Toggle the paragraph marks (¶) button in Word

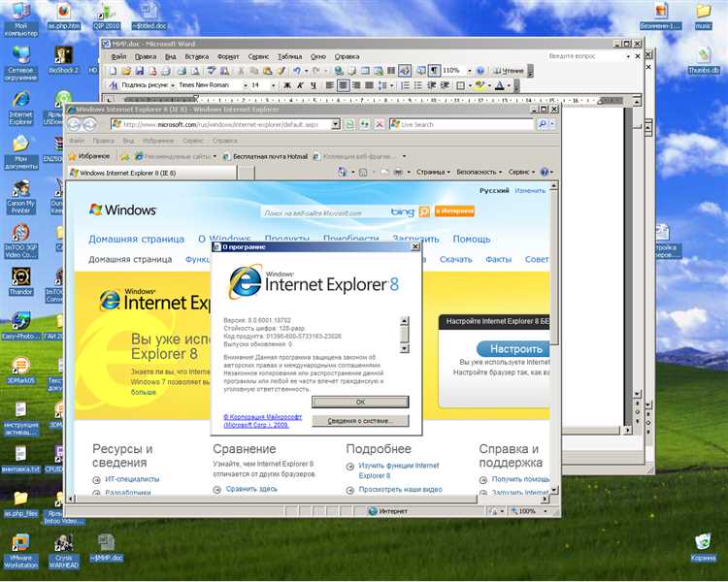[434, 71]
